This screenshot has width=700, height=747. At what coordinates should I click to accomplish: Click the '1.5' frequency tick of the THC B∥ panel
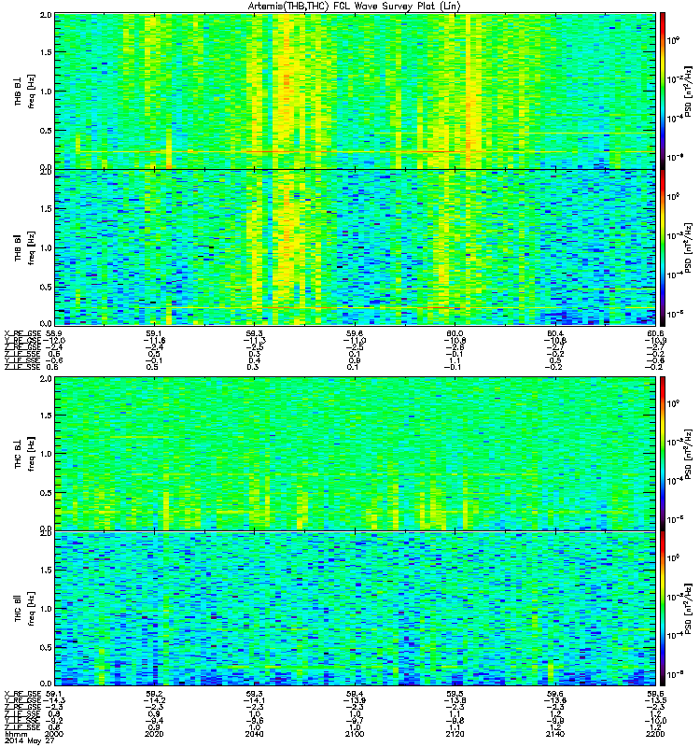pos(46,570)
